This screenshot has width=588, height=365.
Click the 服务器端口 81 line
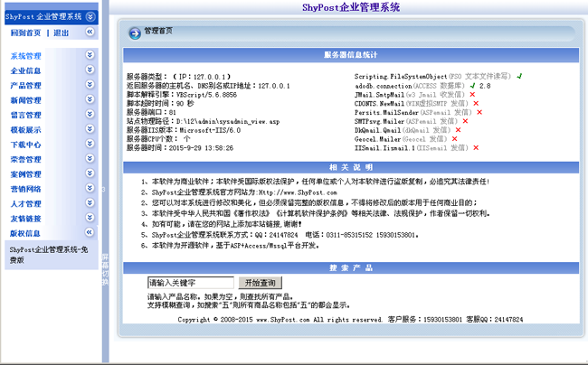pos(151,112)
